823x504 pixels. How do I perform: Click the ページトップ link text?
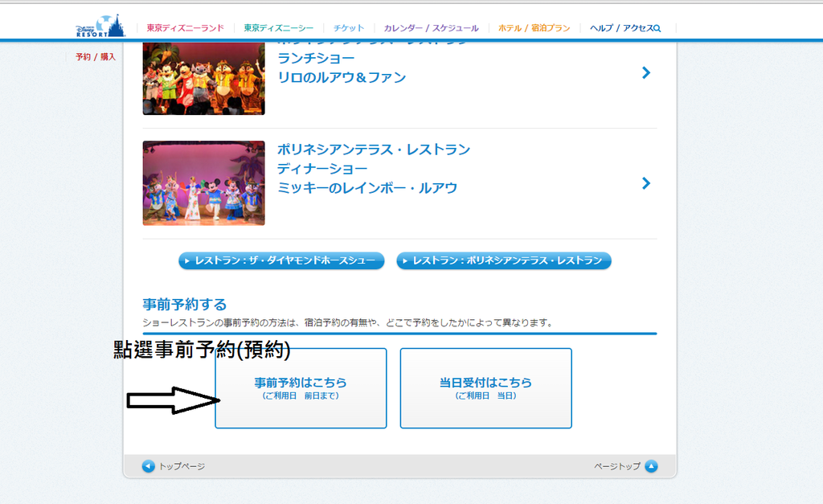(617, 466)
